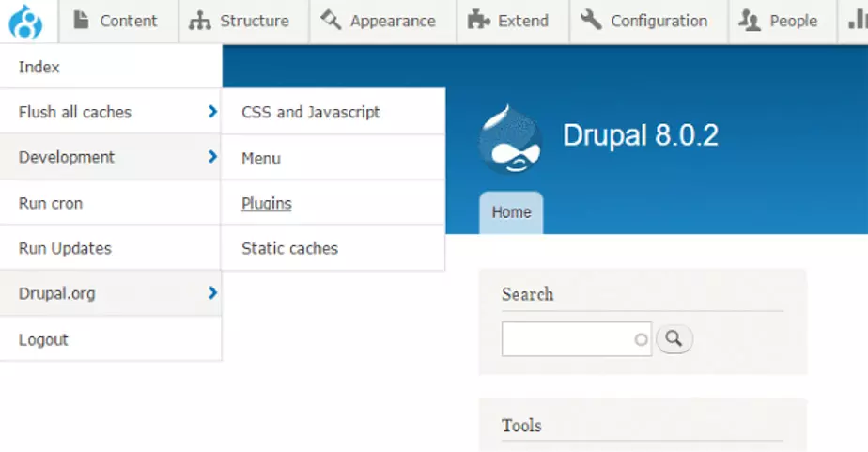Click the Drupal 8 logo in the admin toolbar
Image resolution: width=868 pixels, height=452 pixels.
pos(25,22)
